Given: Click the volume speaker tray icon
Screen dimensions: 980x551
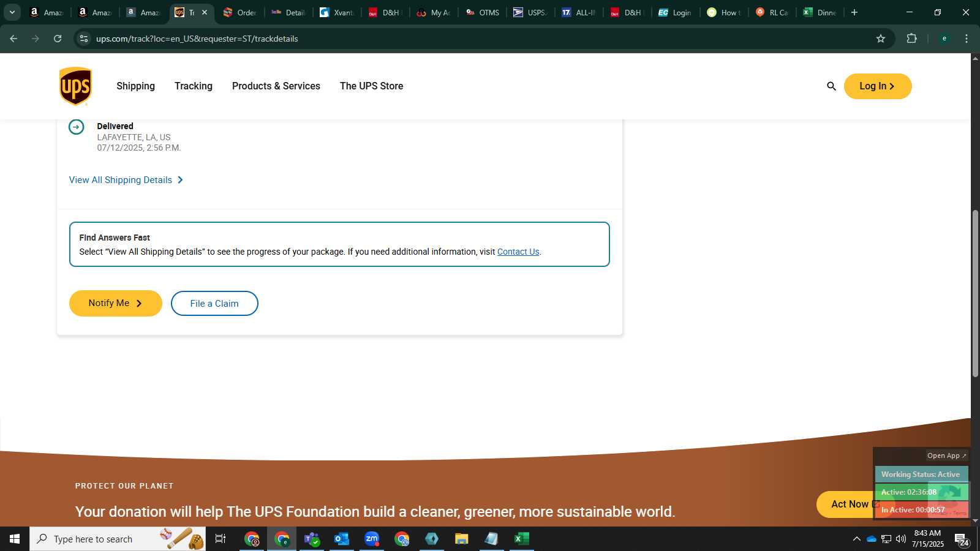Looking at the screenshot, I should coord(900,539).
